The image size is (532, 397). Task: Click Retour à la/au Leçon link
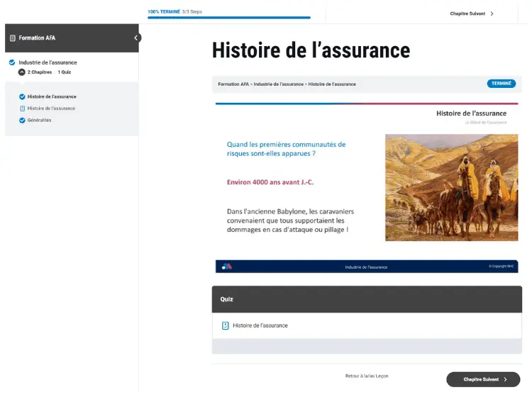(367, 376)
